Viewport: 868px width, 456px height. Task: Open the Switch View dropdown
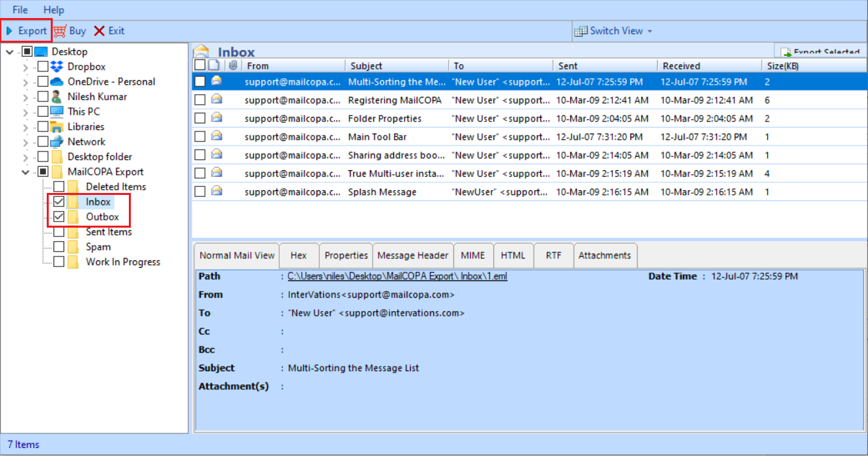coord(613,31)
